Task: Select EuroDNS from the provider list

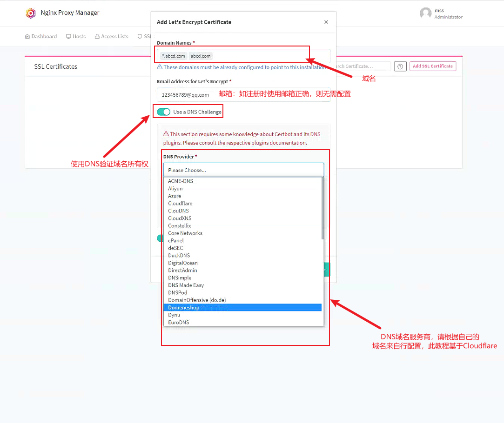Action: pos(242,322)
